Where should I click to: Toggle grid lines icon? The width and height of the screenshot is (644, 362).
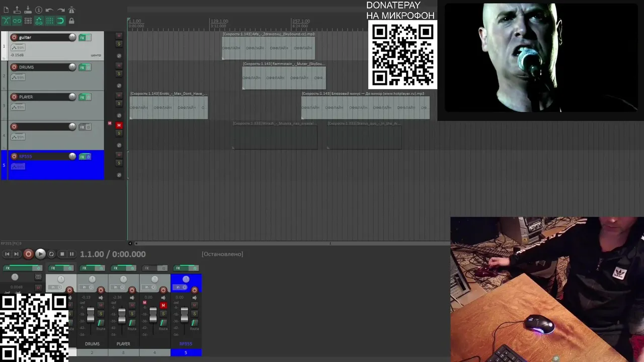[x=49, y=21]
